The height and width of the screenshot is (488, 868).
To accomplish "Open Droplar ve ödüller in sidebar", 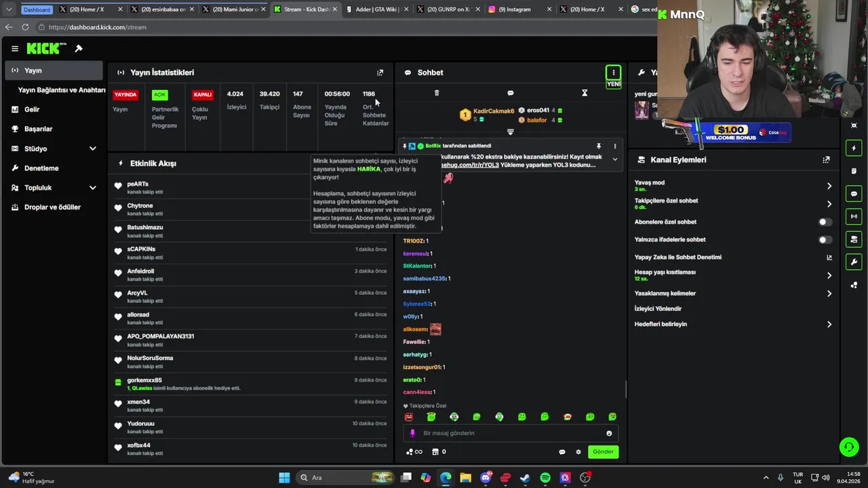I will 54,207.
